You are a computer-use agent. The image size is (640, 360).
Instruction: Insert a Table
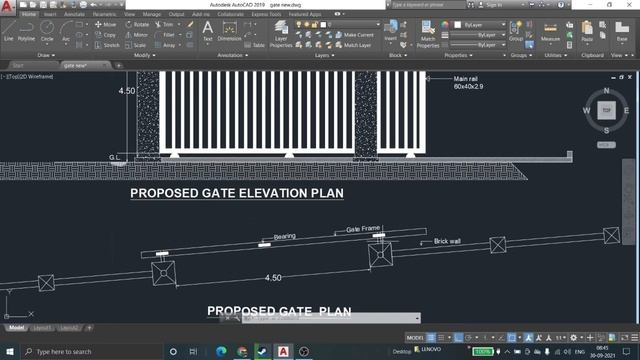coord(255,45)
